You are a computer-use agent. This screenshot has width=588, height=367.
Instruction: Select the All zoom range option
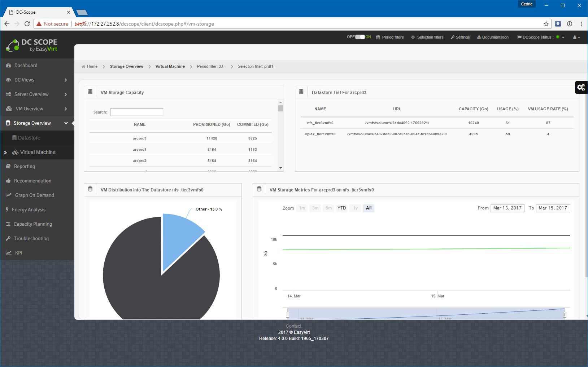pos(369,208)
